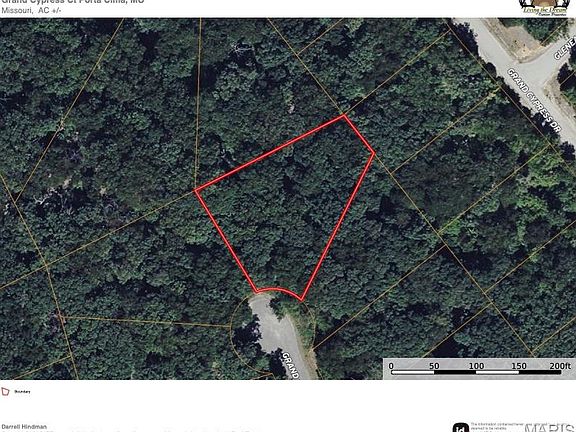Click the 150 mark on scale bar
The width and height of the screenshot is (576, 432).
[519, 366]
